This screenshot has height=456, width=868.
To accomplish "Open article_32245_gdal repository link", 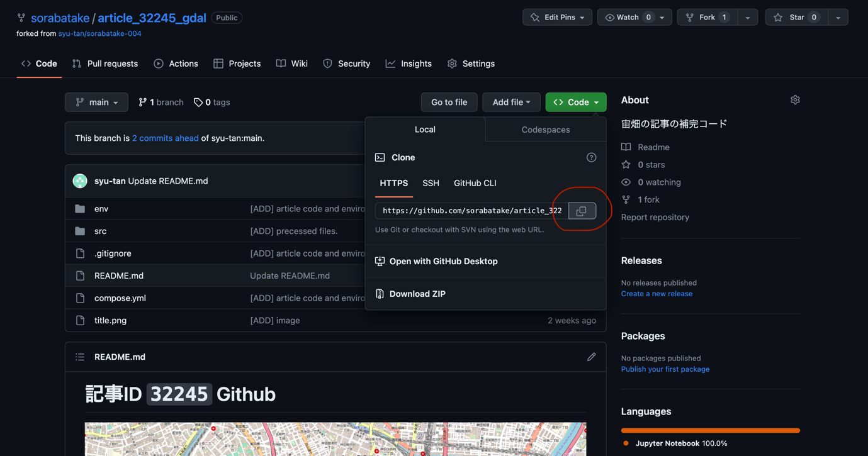I will (x=152, y=18).
